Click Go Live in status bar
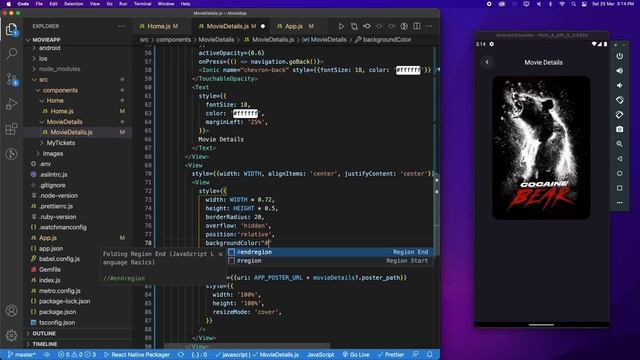 click(356, 355)
